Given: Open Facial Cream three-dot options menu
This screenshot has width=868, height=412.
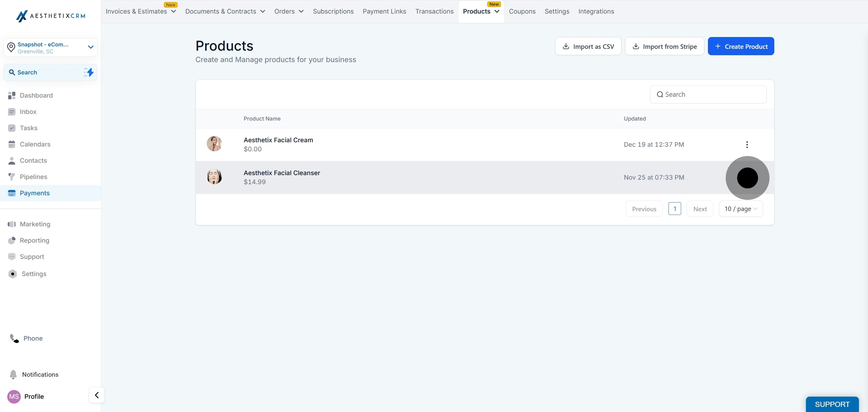Looking at the screenshot, I should (747, 145).
